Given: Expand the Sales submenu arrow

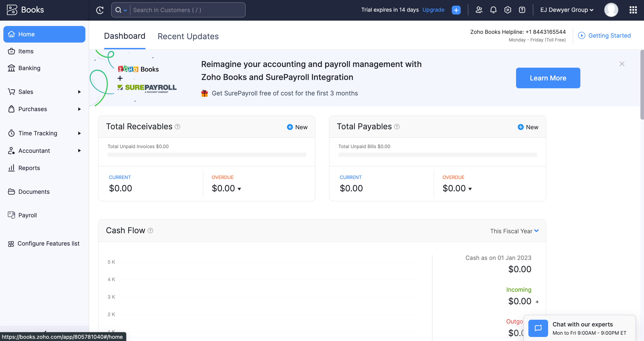Looking at the screenshot, I should click(x=80, y=92).
